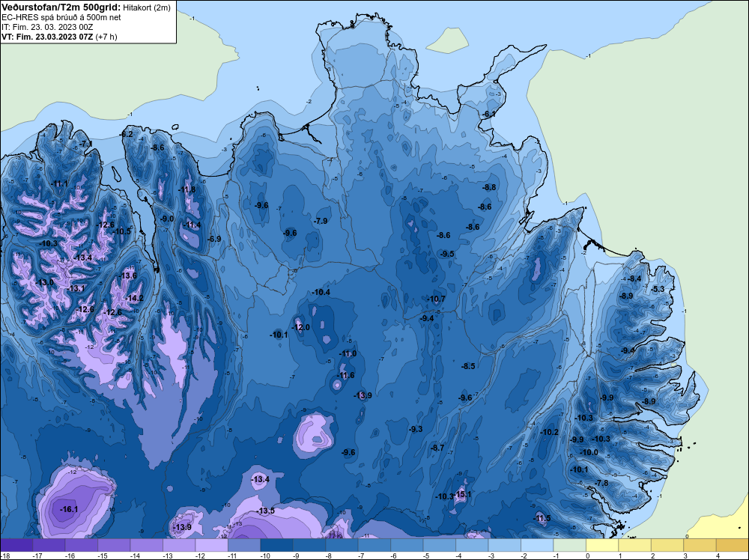Click the -11.4 temperature label
Viewport: 749px width, 560px height.
coord(192,225)
